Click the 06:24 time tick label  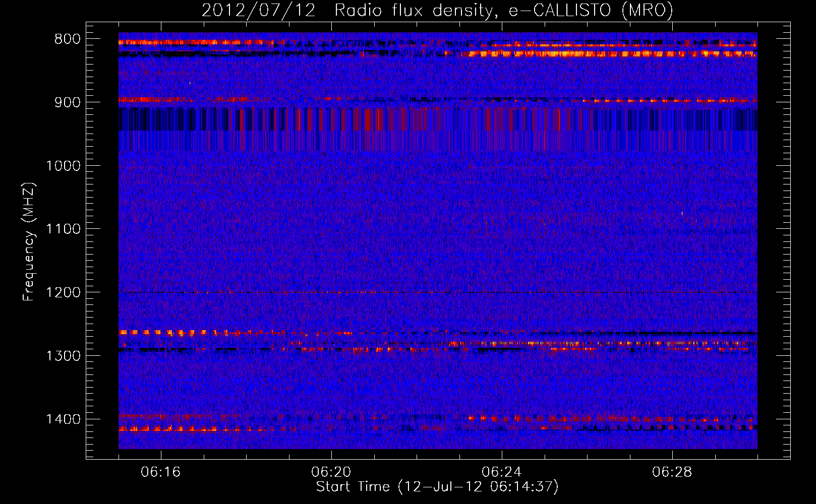[x=502, y=472]
